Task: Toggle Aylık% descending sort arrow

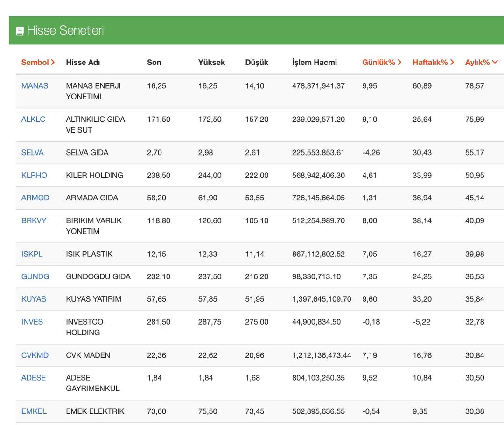Action: tap(495, 62)
